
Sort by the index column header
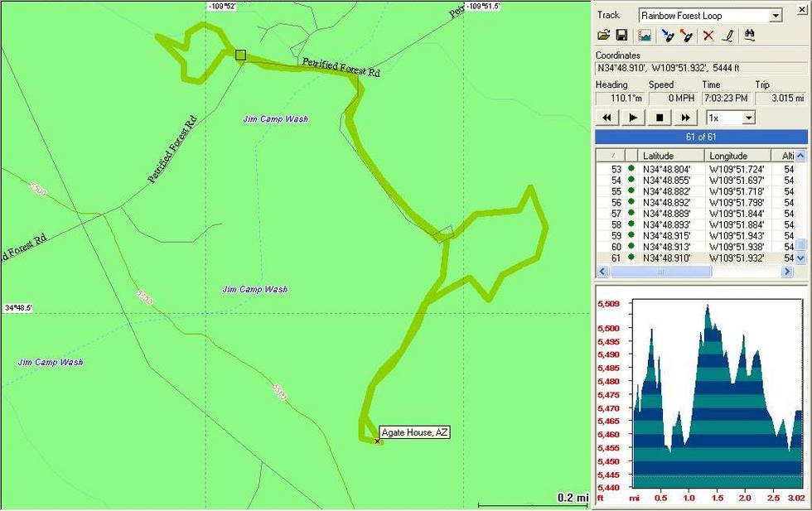point(610,156)
